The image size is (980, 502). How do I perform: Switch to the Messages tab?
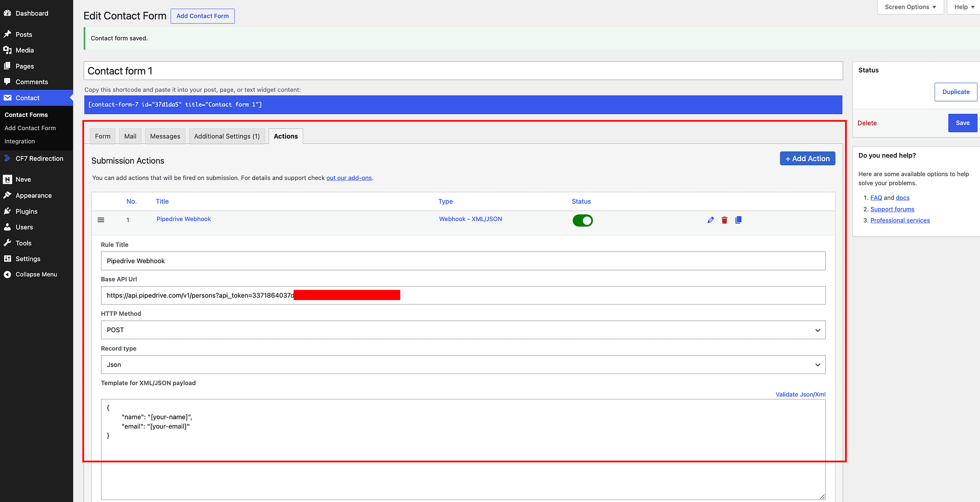pyautogui.click(x=165, y=136)
